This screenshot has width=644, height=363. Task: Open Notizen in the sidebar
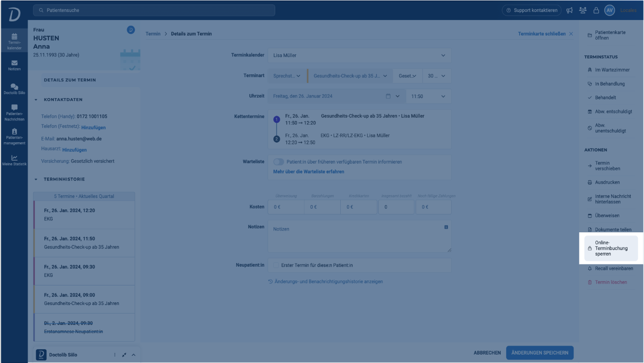(14, 66)
